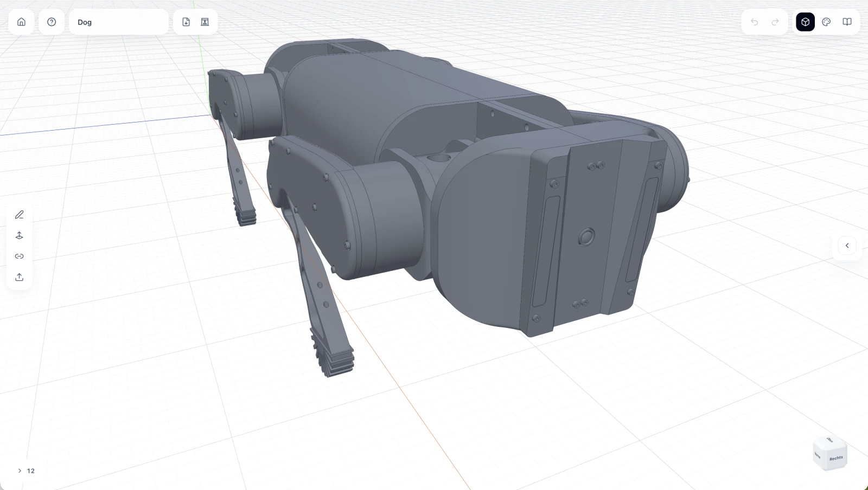Go to the home screen
Viewport: 868px width, 490px height.
tap(21, 22)
